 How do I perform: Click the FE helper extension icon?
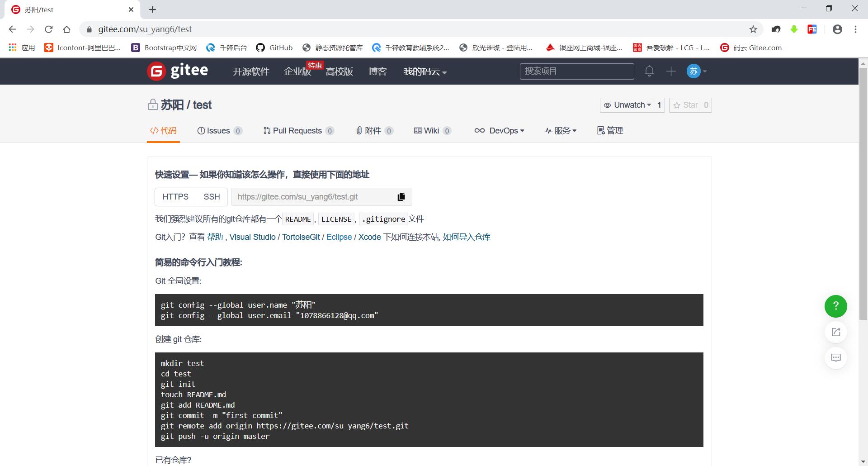(x=812, y=29)
